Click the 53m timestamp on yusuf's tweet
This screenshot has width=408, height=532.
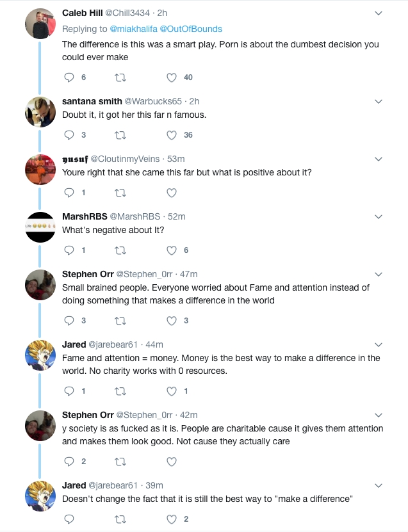[176, 159]
